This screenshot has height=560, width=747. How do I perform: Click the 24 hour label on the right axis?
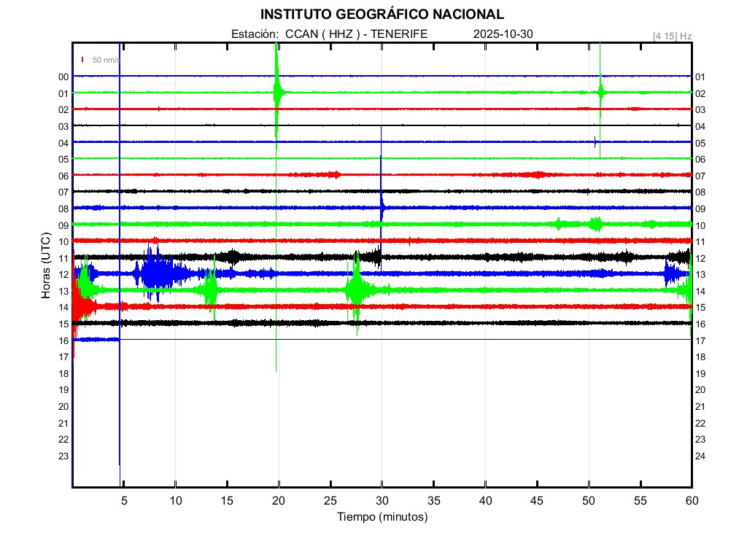700,456
